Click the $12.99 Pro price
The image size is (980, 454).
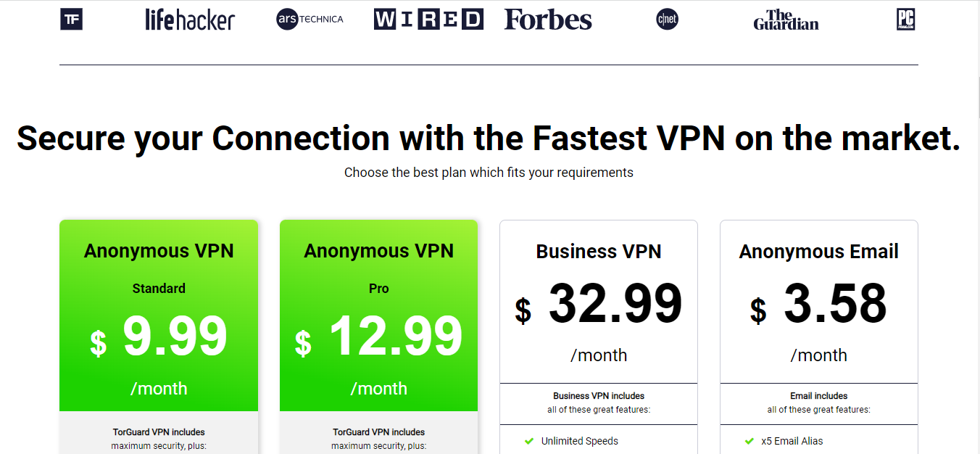378,337
